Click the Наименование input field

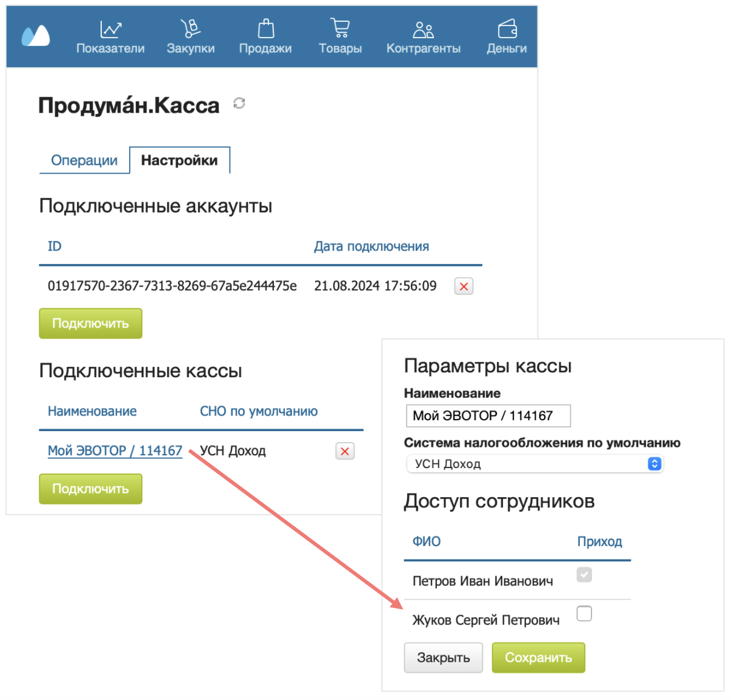tap(488, 416)
